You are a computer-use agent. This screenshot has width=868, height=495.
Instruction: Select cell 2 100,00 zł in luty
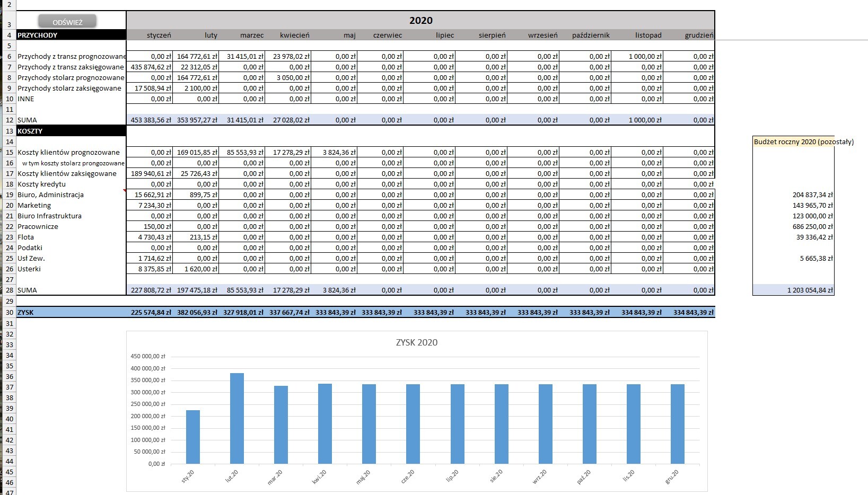[196, 89]
